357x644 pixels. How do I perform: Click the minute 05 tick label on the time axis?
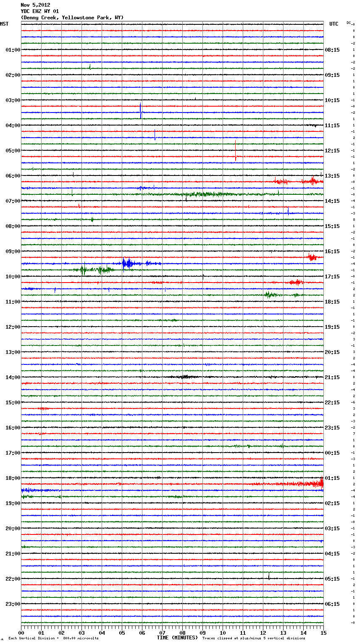coord(122,633)
